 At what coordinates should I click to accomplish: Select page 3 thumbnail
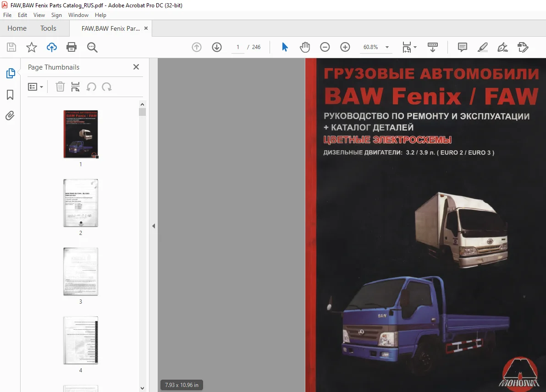click(x=81, y=271)
